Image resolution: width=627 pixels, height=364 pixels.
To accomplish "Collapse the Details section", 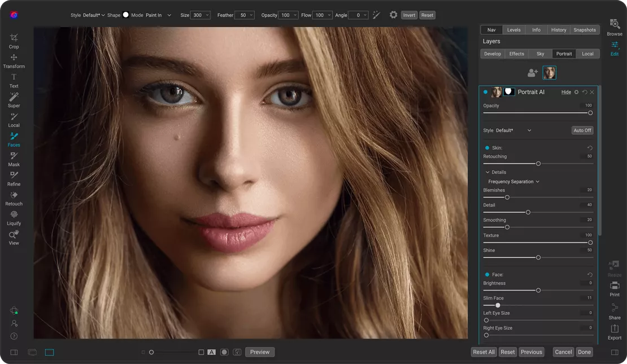I will (x=488, y=172).
